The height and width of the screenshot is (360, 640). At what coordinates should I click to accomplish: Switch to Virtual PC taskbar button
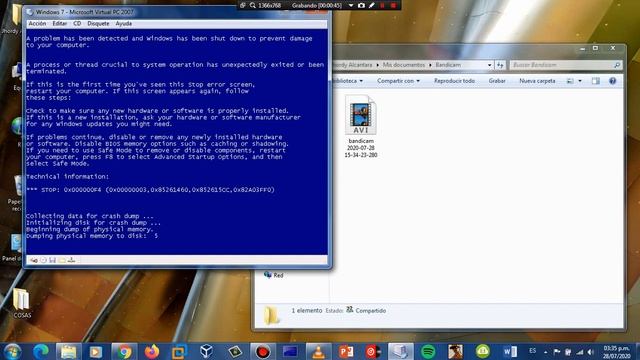(400, 351)
